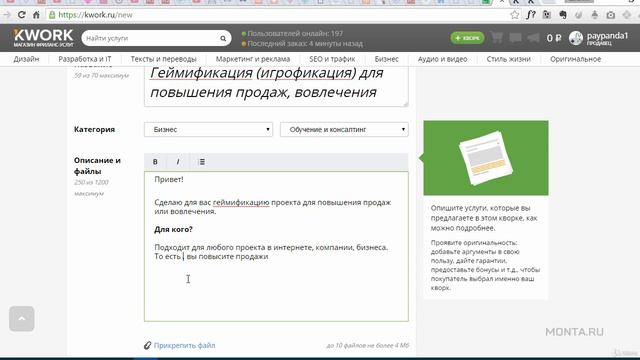Click in the description text editor
Screen dimensions: 640x360
coord(276,247)
